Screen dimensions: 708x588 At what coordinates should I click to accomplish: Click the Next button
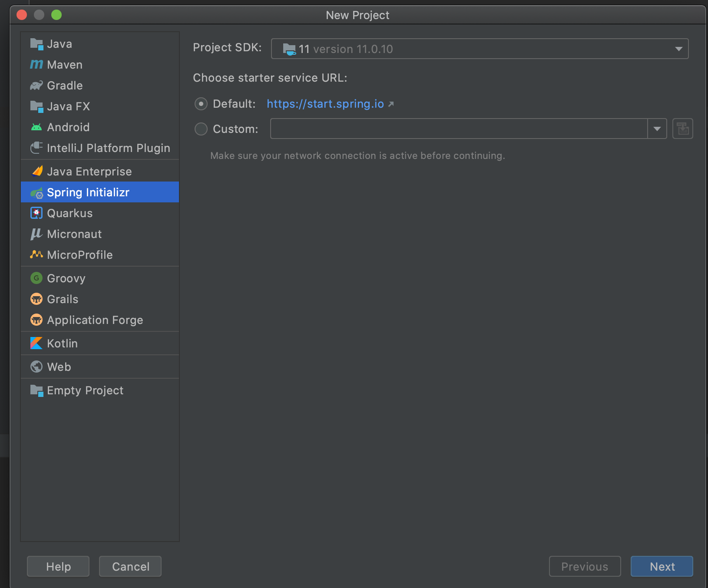[662, 566]
